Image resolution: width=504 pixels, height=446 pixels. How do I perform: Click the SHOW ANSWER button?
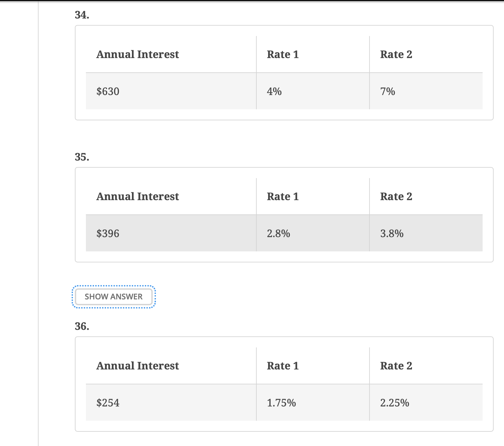113,297
